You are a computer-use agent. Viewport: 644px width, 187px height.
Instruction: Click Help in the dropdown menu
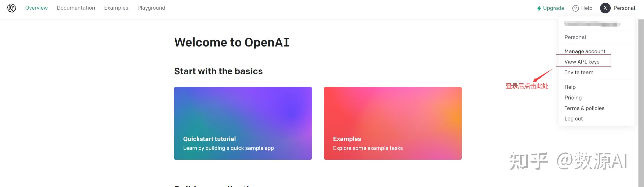[x=570, y=87]
